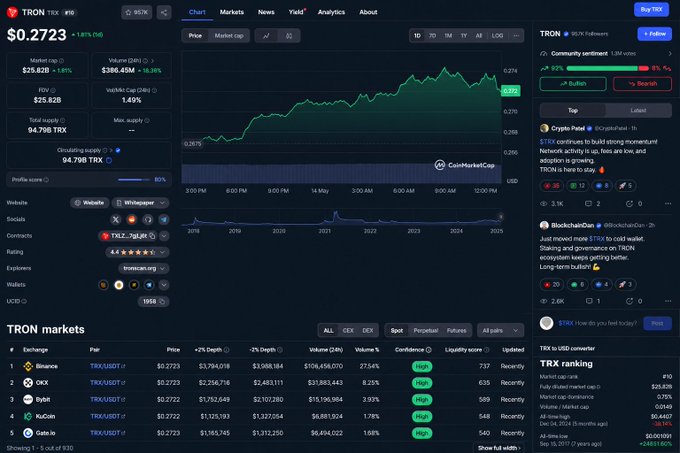The width and height of the screenshot is (680, 453).
Task: Click the Confidence column info icon
Action: tap(428, 350)
